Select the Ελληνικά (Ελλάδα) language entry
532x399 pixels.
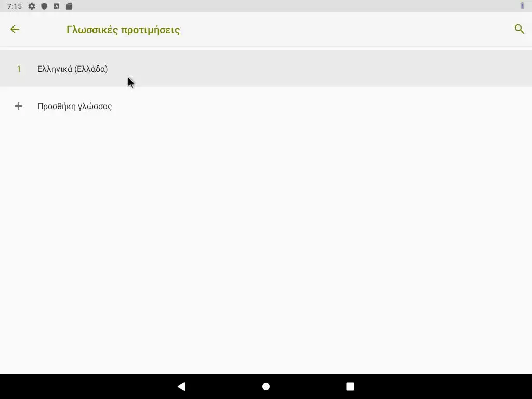tap(266, 69)
